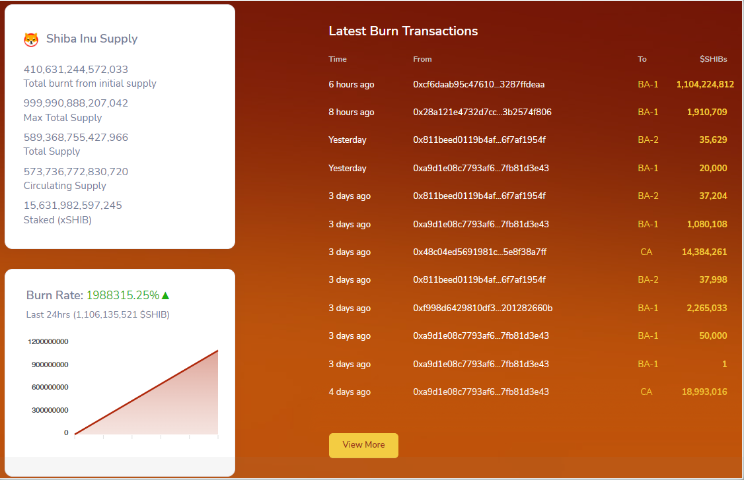Open BA-2 link in the 35,629 row
Viewport: 744px width, 480px height.
648,140
